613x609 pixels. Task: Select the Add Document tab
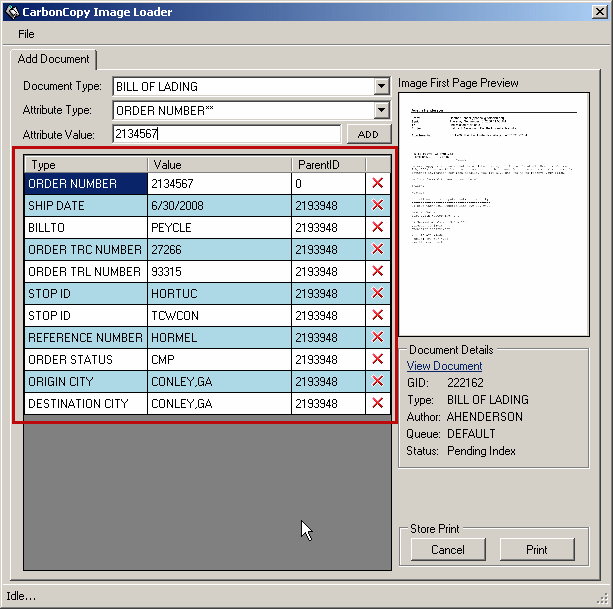pyautogui.click(x=54, y=60)
